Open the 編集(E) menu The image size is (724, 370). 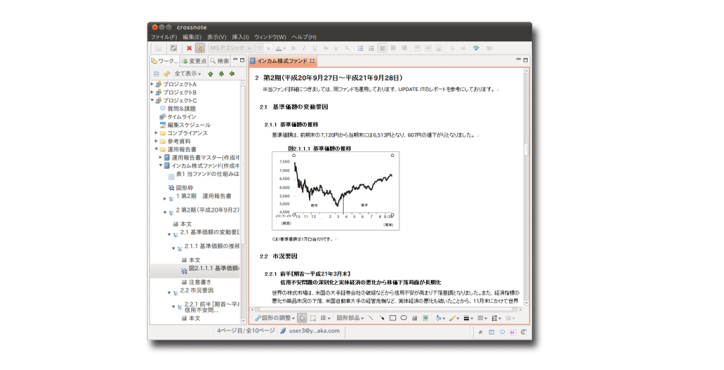click(192, 37)
